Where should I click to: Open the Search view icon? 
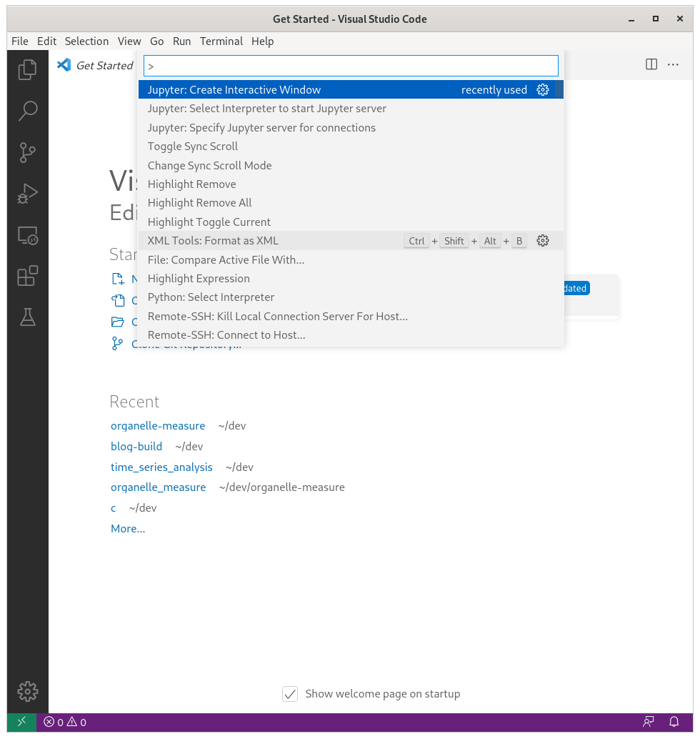tap(27, 111)
